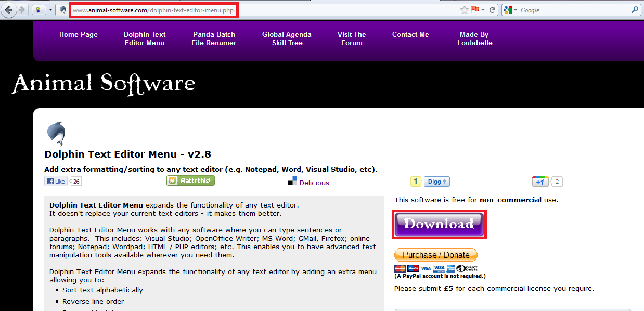Open dropdown arrow beside lightbulb icon
Image resolution: width=644 pixels, height=311 pixels.
point(50,10)
